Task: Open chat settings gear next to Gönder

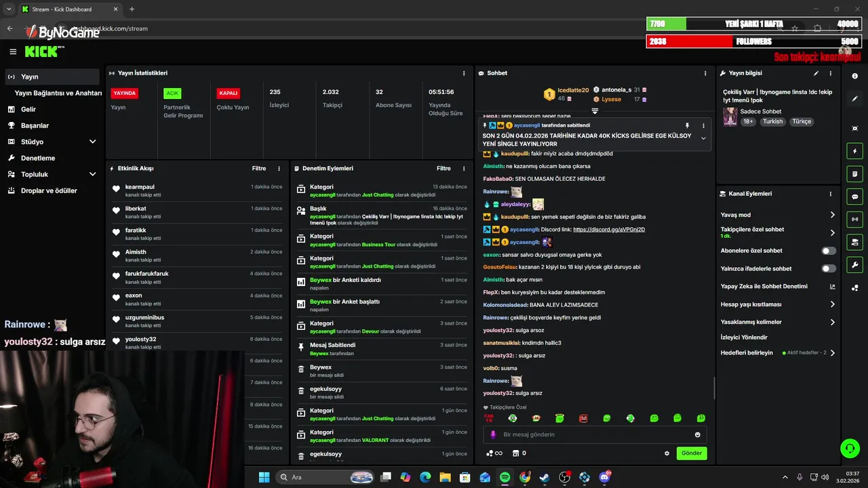Action: coord(667,453)
